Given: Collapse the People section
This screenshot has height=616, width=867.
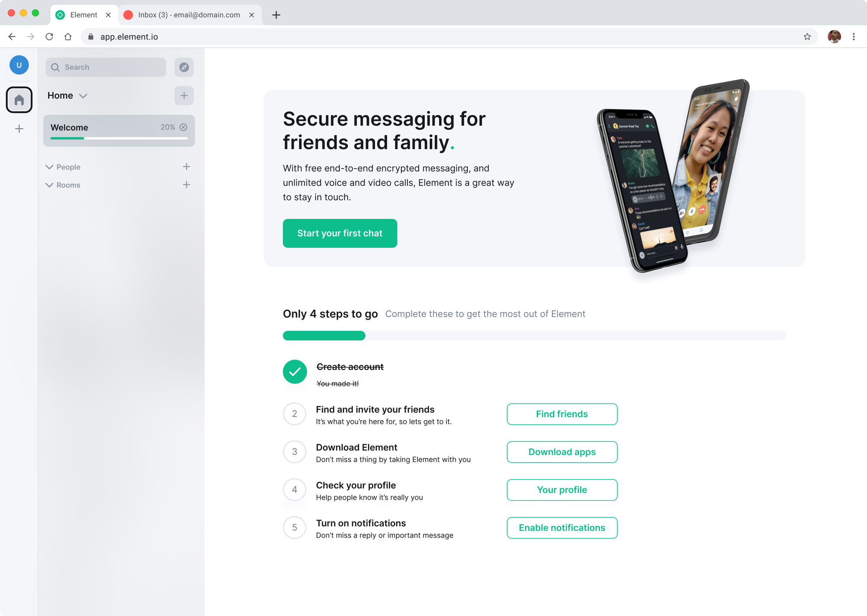Looking at the screenshot, I should tap(49, 167).
